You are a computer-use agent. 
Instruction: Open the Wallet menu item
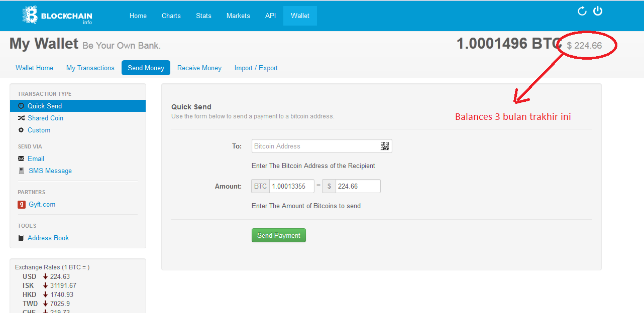click(300, 16)
